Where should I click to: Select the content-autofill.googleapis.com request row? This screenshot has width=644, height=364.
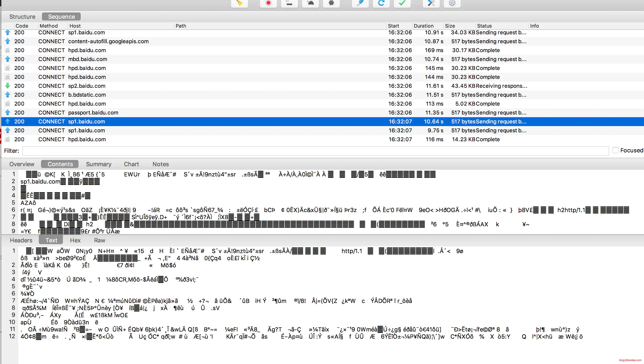(x=108, y=41)
